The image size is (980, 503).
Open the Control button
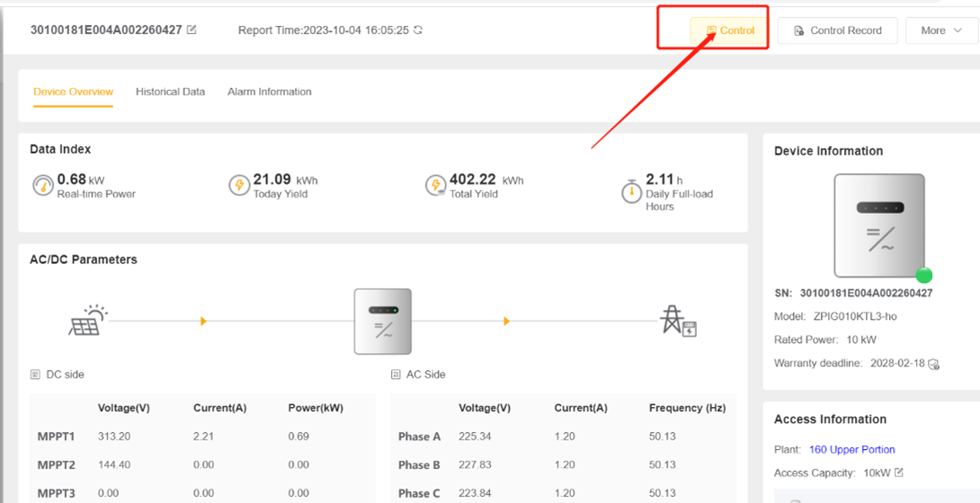(729, 30)
